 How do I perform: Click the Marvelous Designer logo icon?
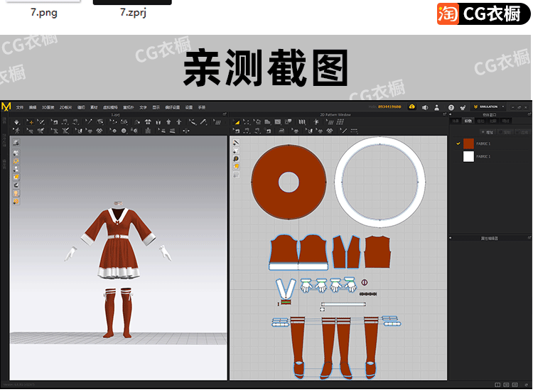(x=6, y=107)
